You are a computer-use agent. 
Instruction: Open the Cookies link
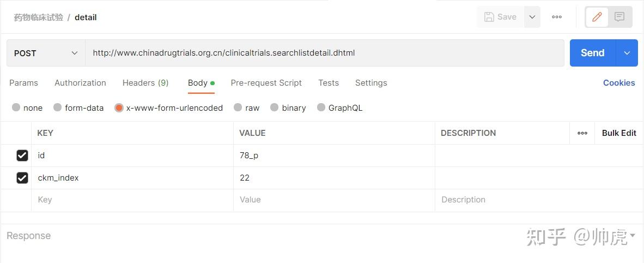click(619, 83)
